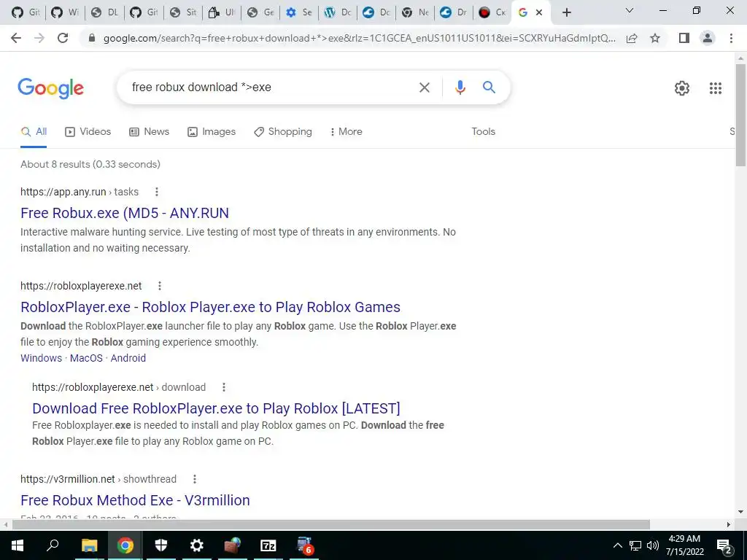Open File Explorer from the taskbar
Screen dimensions: 747x560
pos(89,545)
